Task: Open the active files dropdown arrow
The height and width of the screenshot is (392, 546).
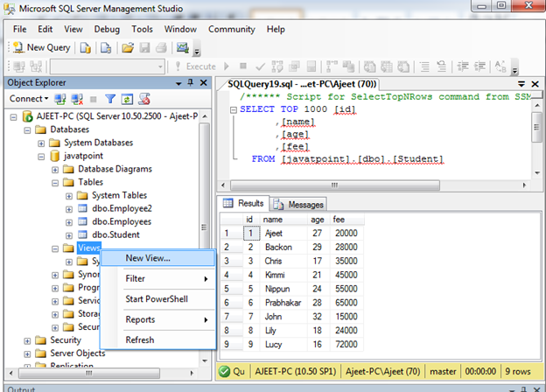Action: click(521, 84)
